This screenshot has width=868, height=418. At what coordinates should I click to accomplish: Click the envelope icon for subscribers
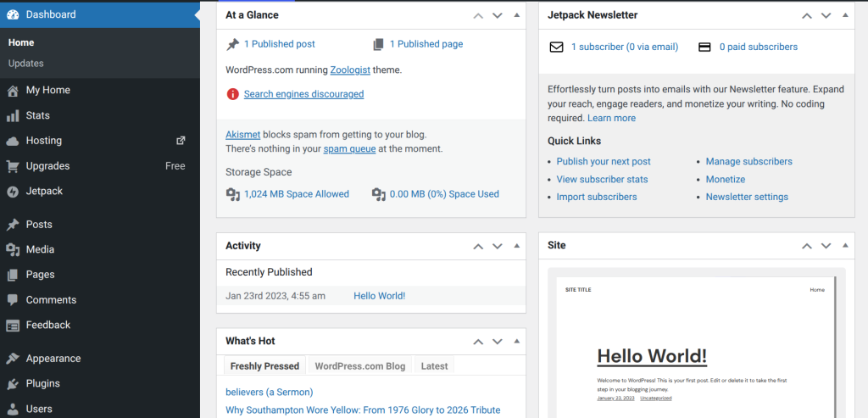[x=556, y=47]
